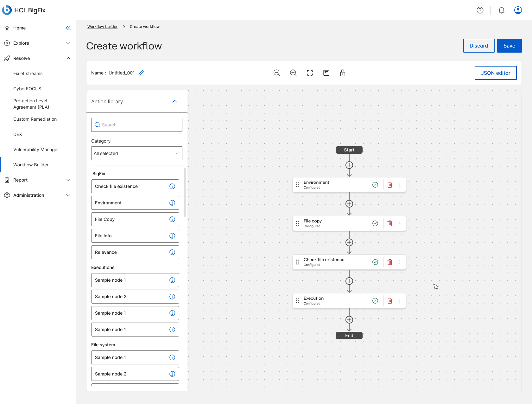This screenshot has width=532, height=404.
Task: Open Custom Remediation page
Action: [x=35, y=119]
